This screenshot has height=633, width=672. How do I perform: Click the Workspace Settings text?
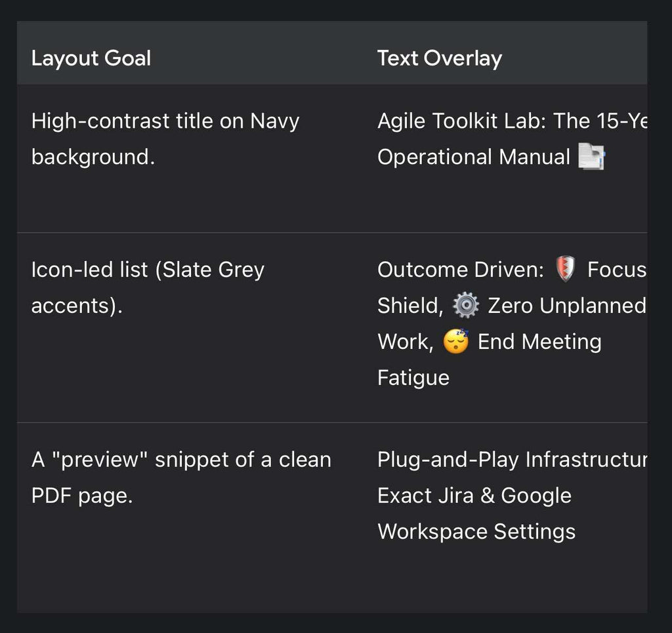click(x=476, y=531)
